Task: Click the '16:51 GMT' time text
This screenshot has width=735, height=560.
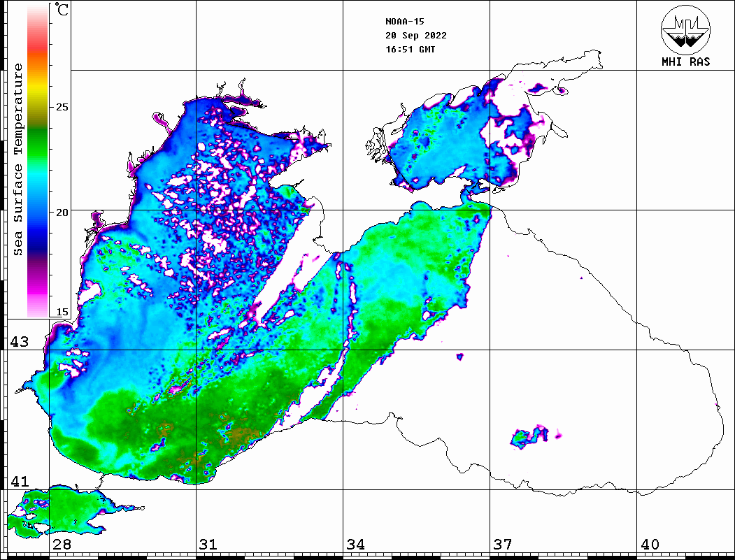Action: click(x=410, y=50)
